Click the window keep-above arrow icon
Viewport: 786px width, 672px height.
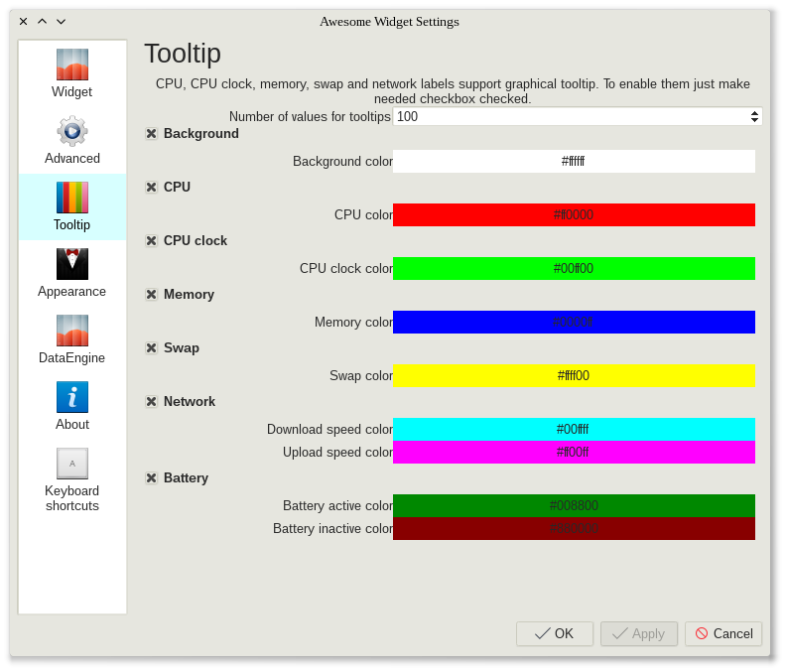42,21
